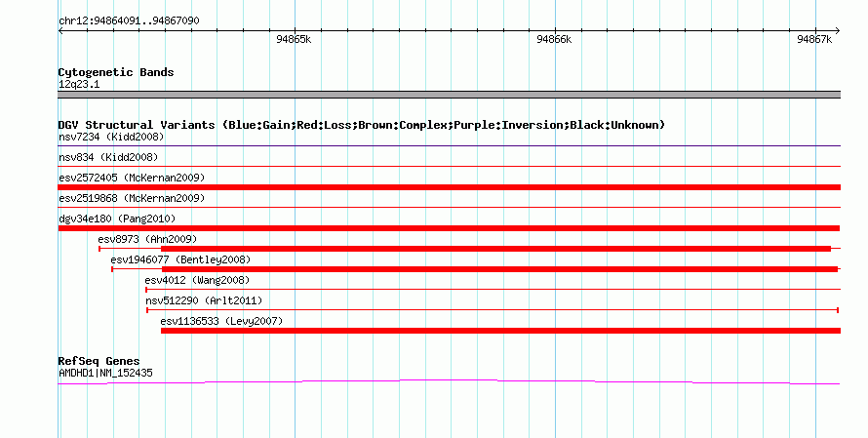
Task: Open variant esv2519868 (McKernan2009) label
Action: pyautogui.click(x=132, y=198)
